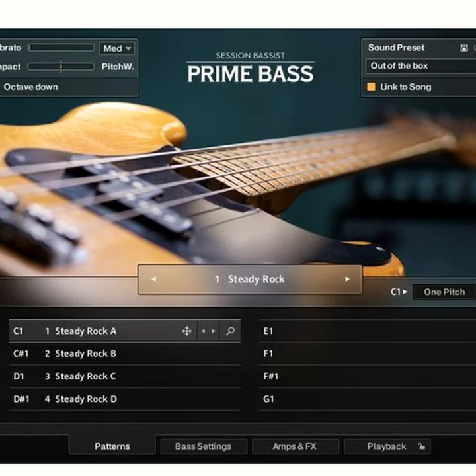The height and width of the screenshot is (476, 476).
Task: Open the Bass Settings tab
Action: [203, 446]
